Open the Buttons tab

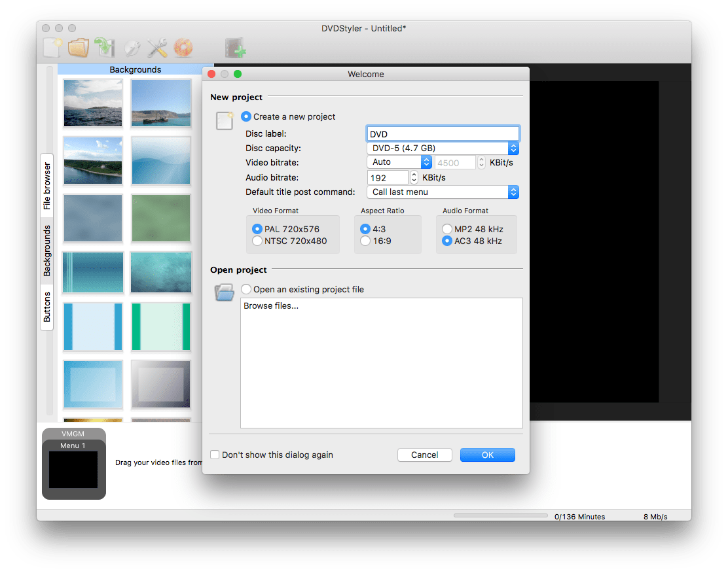46,305
